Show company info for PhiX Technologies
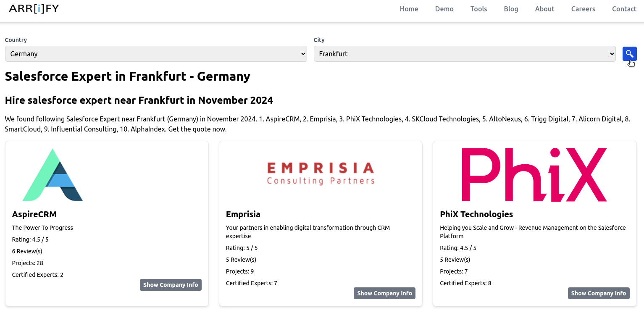Screen dimensions: 644x313 click(x=598, y=293)
